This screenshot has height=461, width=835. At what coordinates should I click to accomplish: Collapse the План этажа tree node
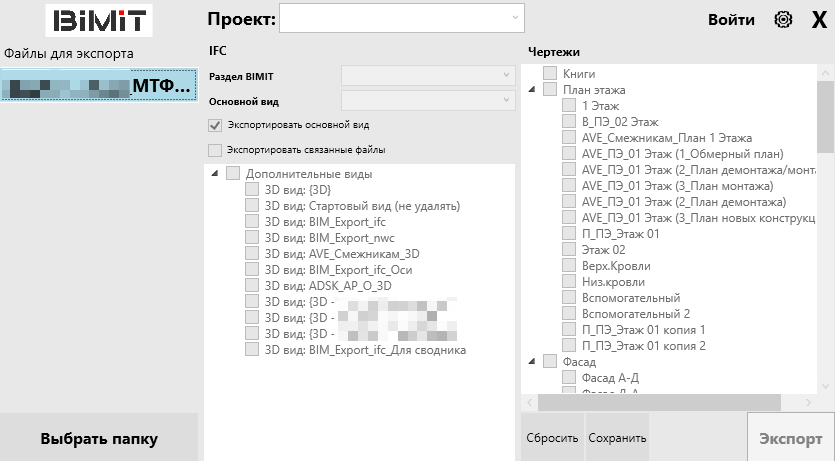pyautogui.click(x=531, y=90)
